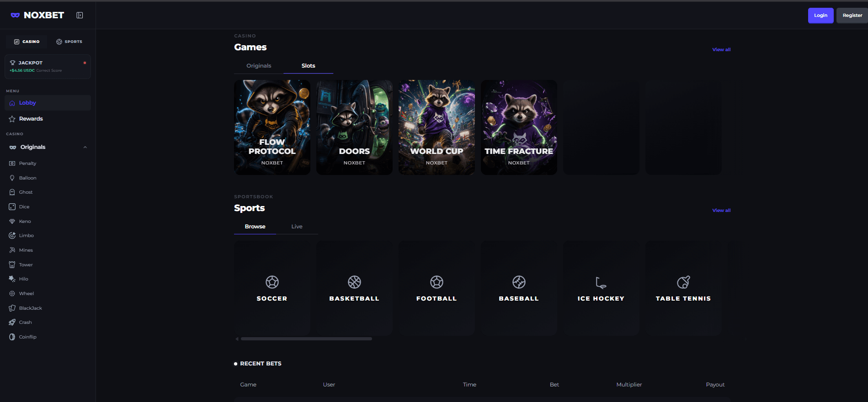Open the World Cup game card
Image resolution: width=868 pixels, height=402 pixels.
point(437,127)
